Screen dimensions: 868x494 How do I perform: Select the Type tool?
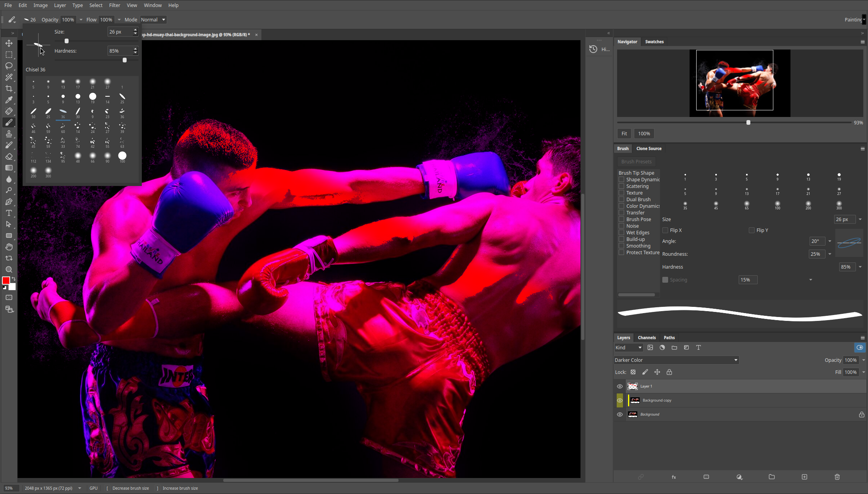(x=9, y=213)
